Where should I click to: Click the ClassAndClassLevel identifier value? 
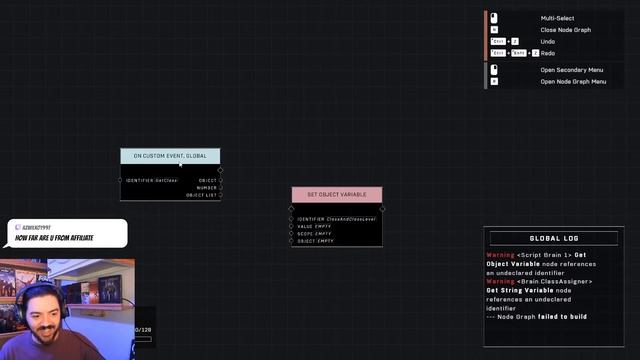351,219
